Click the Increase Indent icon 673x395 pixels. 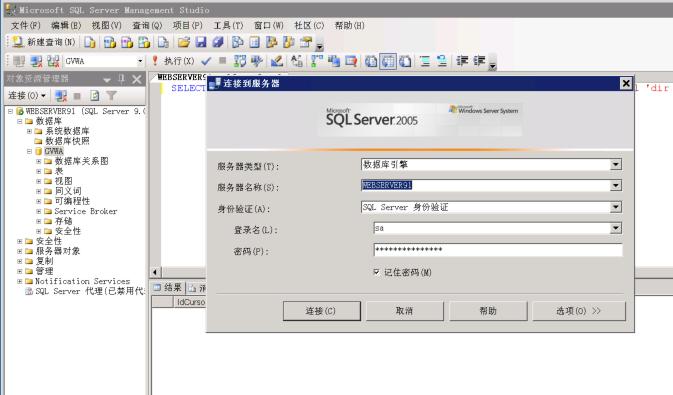tap(479, 61)
